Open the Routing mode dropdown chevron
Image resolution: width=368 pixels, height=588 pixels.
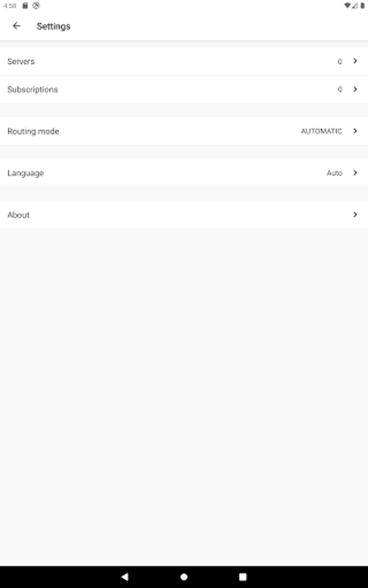point(355,131)
